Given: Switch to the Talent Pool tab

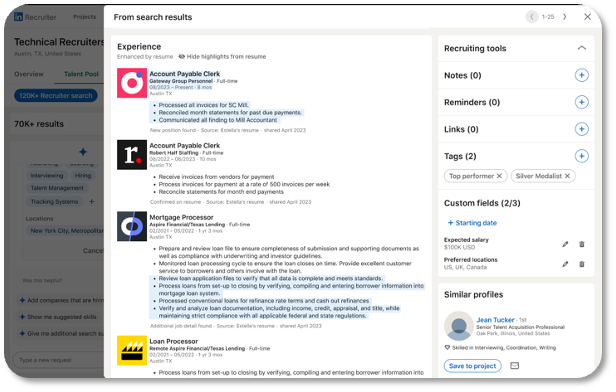Looking at the screenshot, I should click(x=81, y=74).
